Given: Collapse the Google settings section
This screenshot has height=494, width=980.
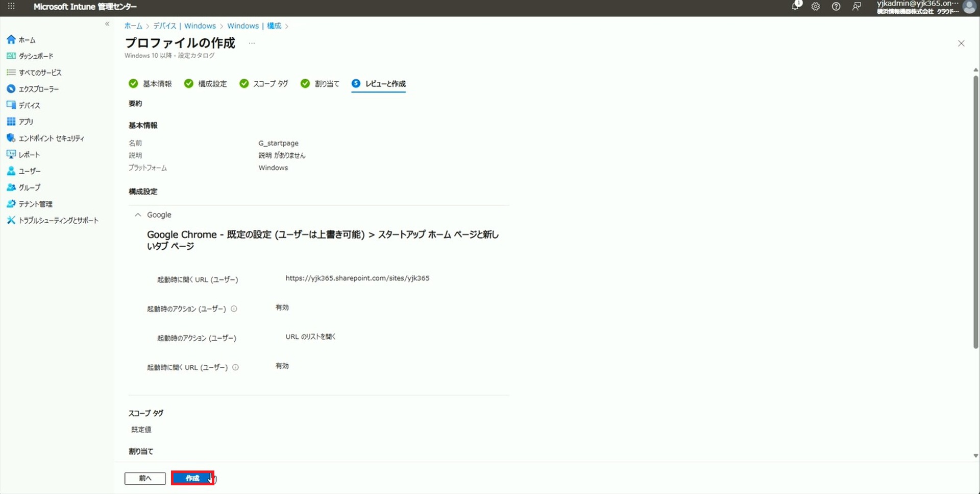Looking at the screenshot, I should pyautogui.click(x=138, y=215).
